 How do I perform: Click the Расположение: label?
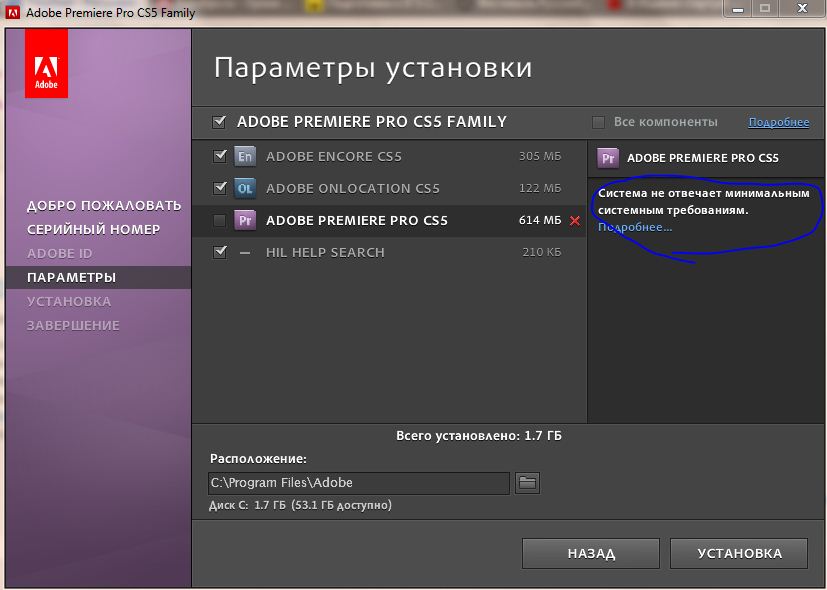pos(258,459)
